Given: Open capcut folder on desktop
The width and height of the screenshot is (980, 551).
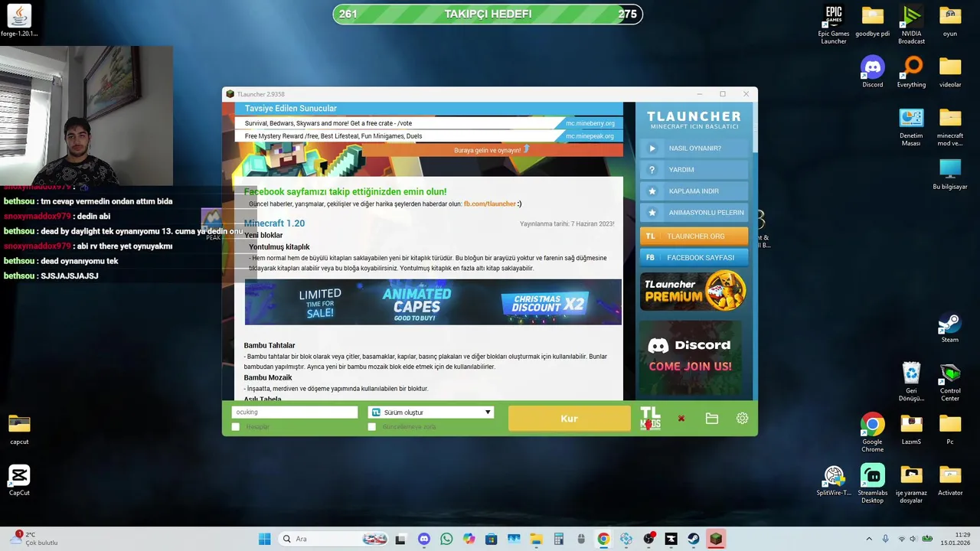Looking at the screenshot, I should 19,429.
